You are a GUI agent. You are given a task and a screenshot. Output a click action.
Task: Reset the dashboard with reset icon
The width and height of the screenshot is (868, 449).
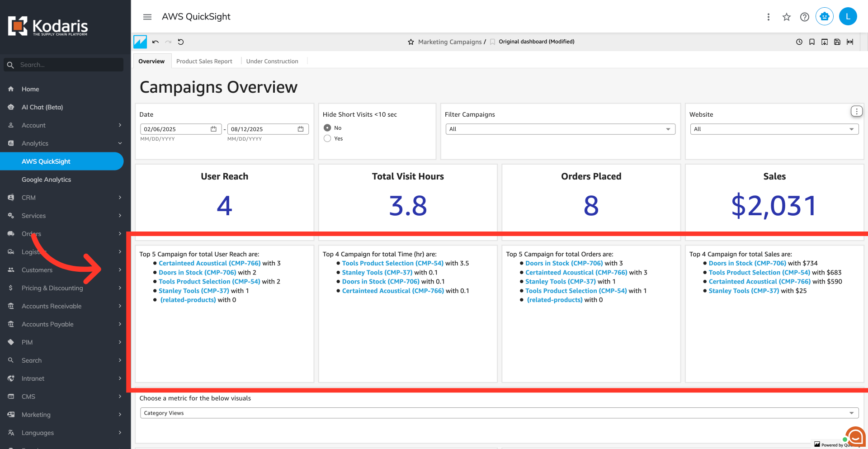coord(181,42)
